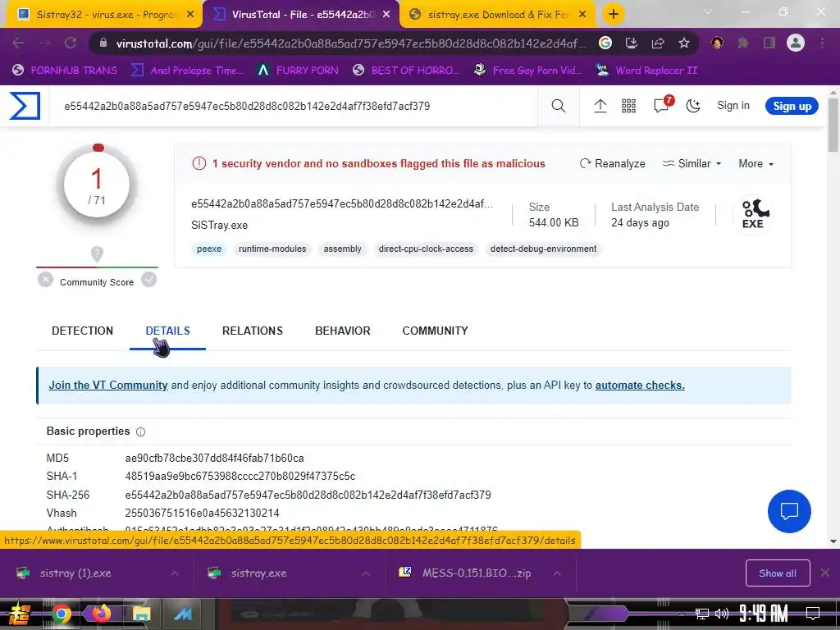Open the notifications comment icon
The width and height of the screenshot is (840, 630).
pyautogui.click(x=662, y=104)
